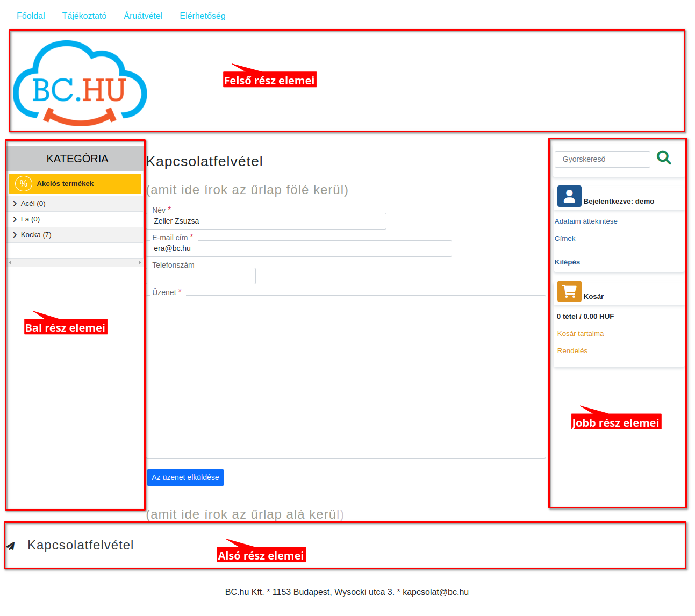Click into the Telefonszám input field

click(201, 276)
